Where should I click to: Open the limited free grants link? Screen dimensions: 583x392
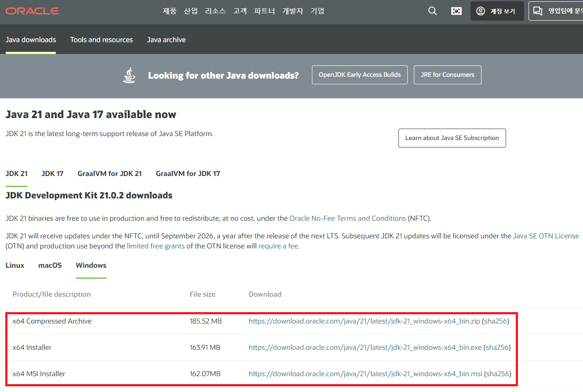pyautogui.click(x=156, y=246)
